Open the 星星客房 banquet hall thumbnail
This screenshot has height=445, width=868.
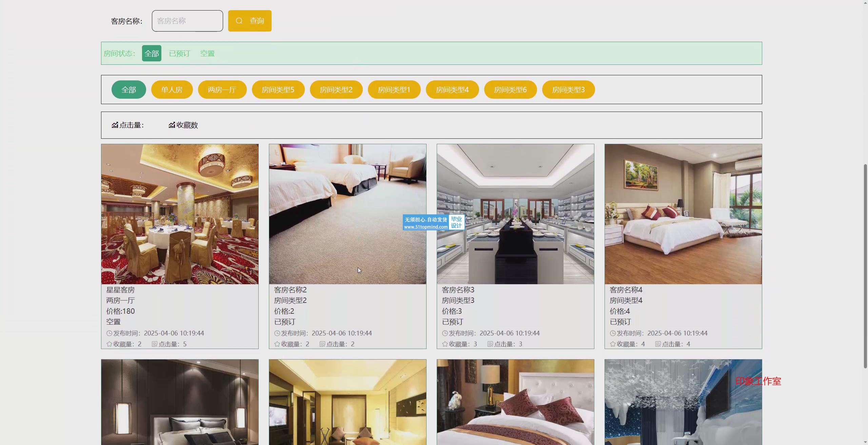tap(180, 214)
